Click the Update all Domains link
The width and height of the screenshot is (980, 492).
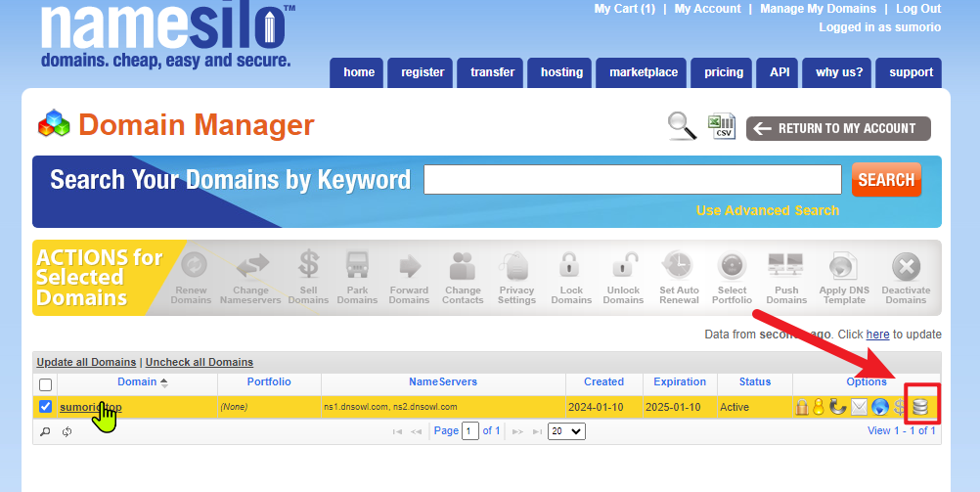click(x=86, y=362)
